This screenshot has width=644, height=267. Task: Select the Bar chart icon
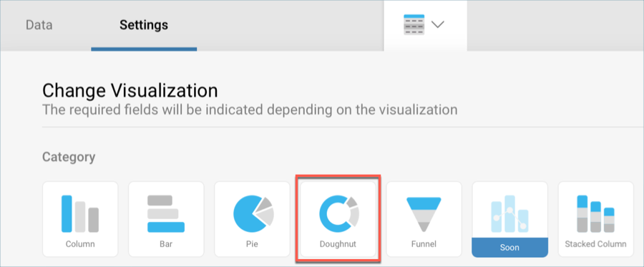[166, 213]
